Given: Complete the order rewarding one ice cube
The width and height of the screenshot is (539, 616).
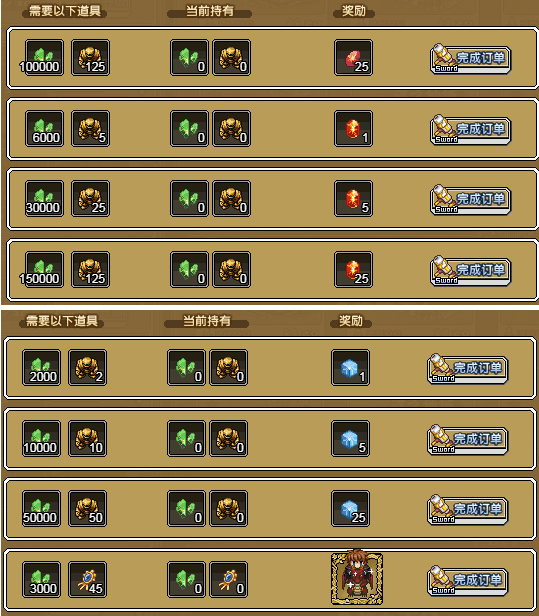Looking at the screenshot, I should (x=468, y=369).
